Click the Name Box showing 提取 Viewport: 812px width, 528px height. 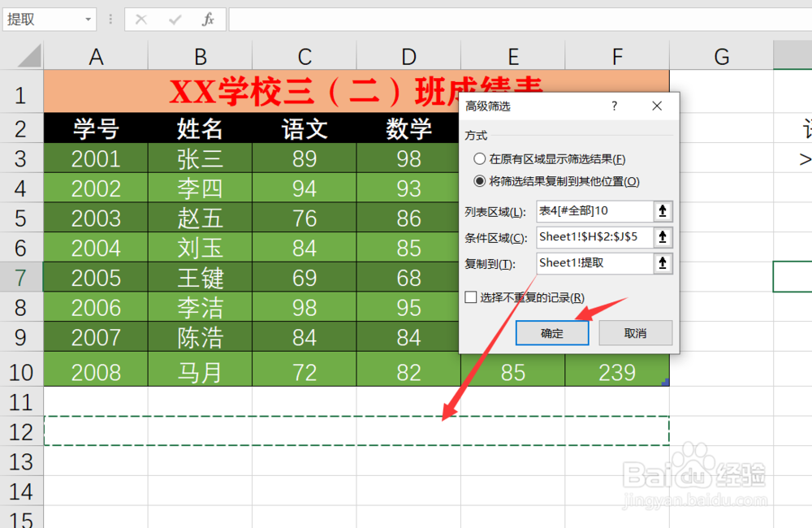point(44,19)
